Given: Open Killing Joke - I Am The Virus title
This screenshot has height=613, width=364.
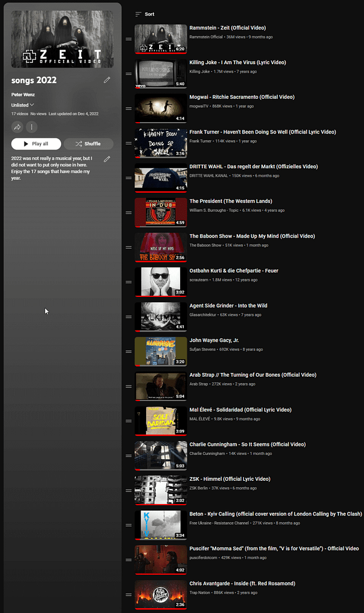Looking at the screenshot, I should pyautogui.click(x=238, y=62).
